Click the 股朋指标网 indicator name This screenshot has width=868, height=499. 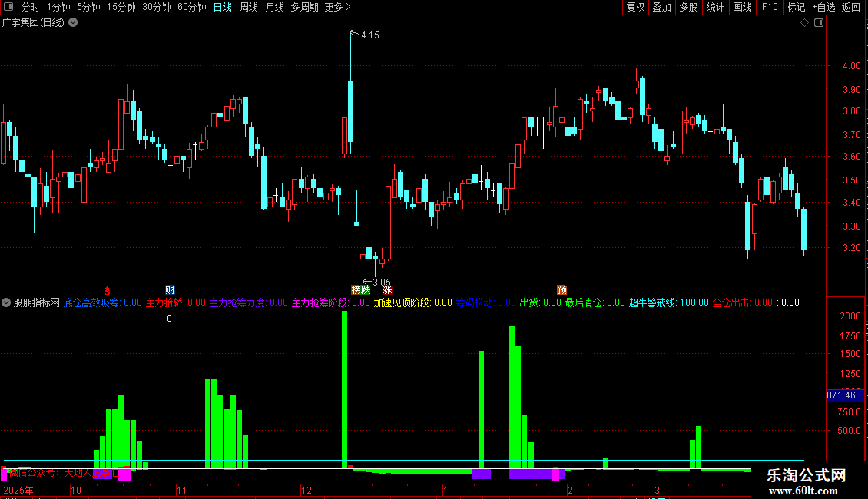click(x=37, y=302)
